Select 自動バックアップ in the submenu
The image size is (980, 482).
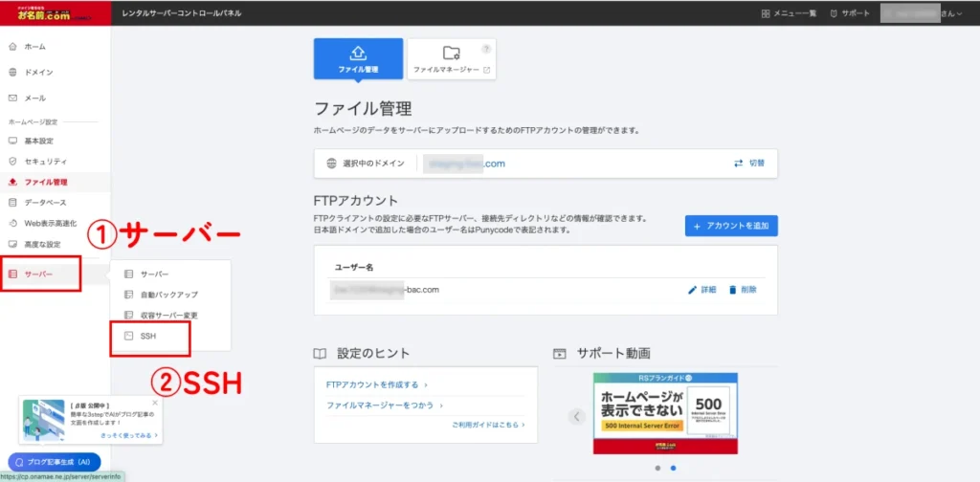tap(168, 295)
